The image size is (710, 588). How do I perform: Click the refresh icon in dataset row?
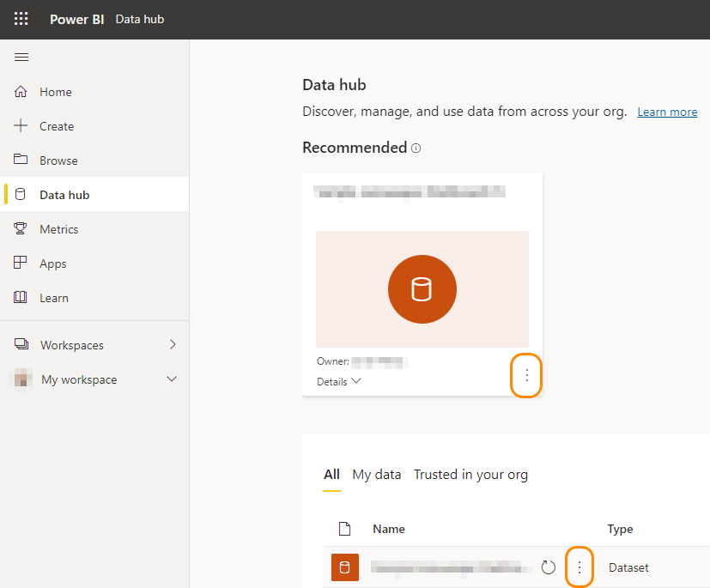549,567
